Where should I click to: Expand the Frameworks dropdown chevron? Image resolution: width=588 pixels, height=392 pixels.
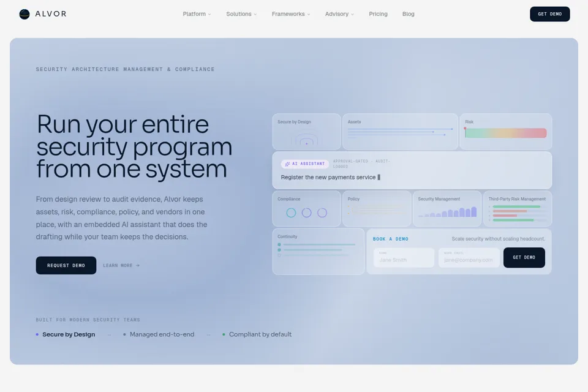tap(309, 14)
